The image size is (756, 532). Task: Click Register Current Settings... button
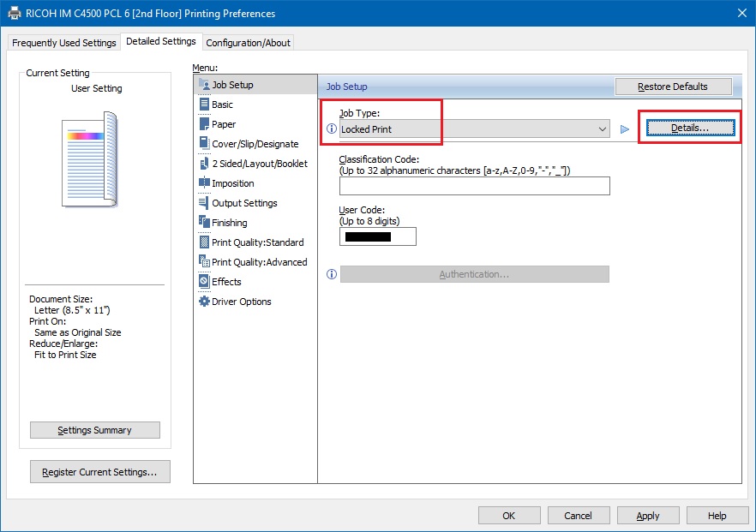(99, 472)
